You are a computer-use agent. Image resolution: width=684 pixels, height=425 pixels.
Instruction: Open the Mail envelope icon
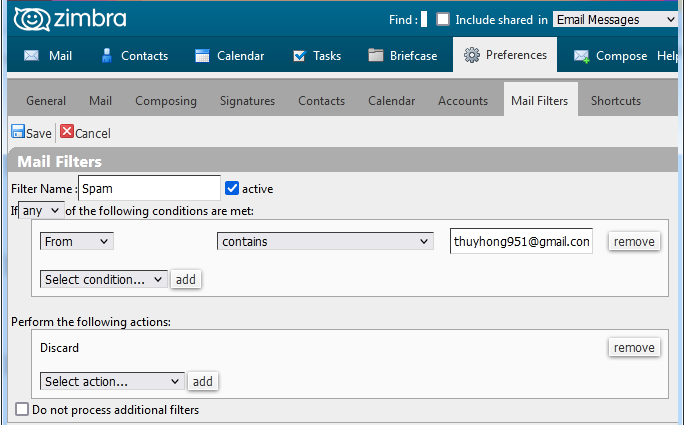31,55
